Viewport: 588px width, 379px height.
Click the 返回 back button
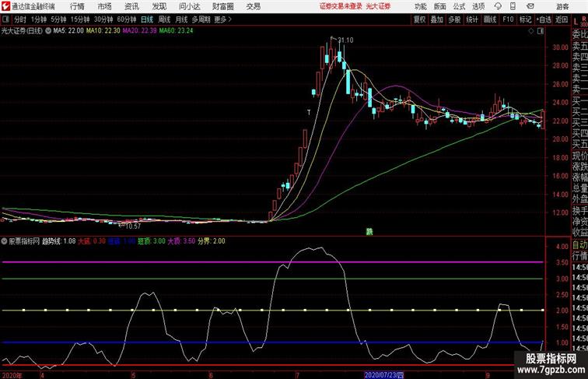(562, 19)
